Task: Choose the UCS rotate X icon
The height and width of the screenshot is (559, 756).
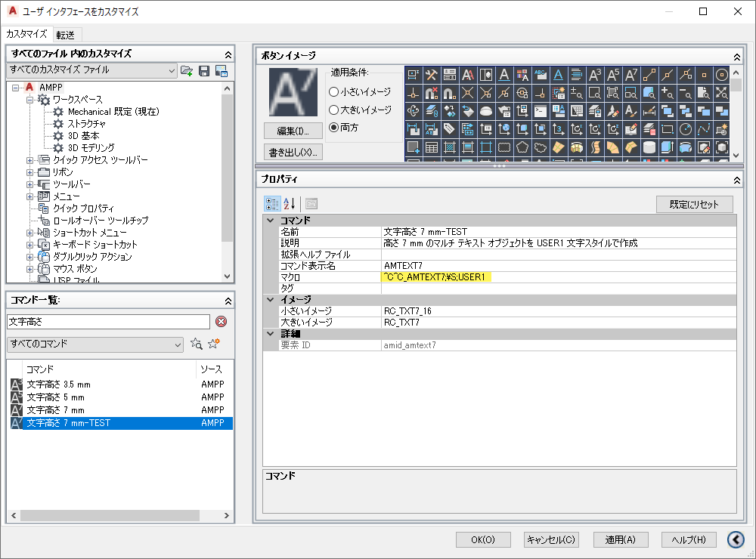Action: [576, 128]
